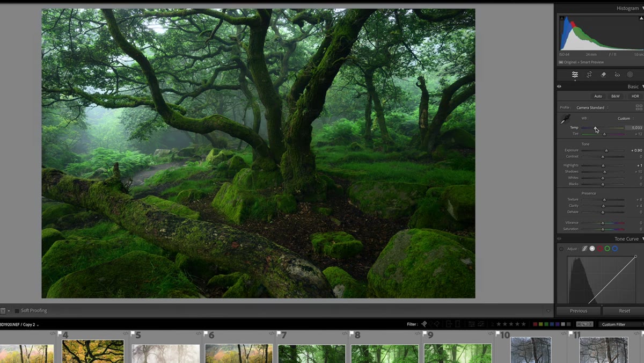
Task: Pick the White Balance eyedropper
Action: click(565, 120)
